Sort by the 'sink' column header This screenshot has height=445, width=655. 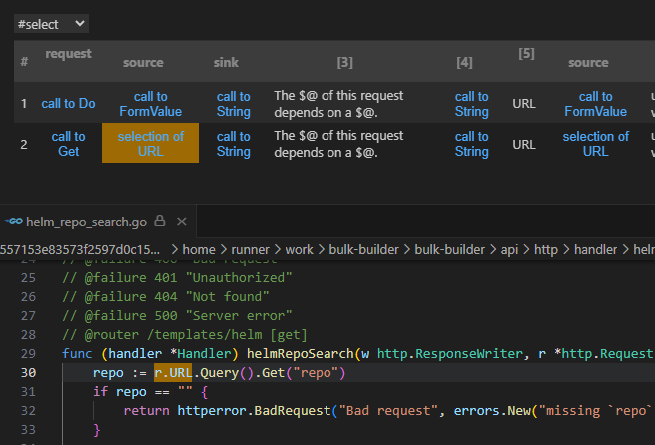(x=226, y=63)
